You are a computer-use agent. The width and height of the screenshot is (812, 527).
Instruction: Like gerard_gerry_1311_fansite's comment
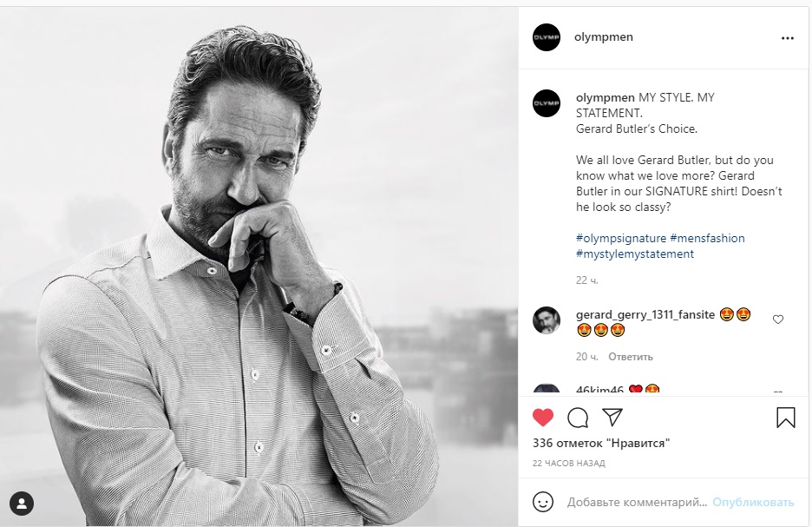777,319
